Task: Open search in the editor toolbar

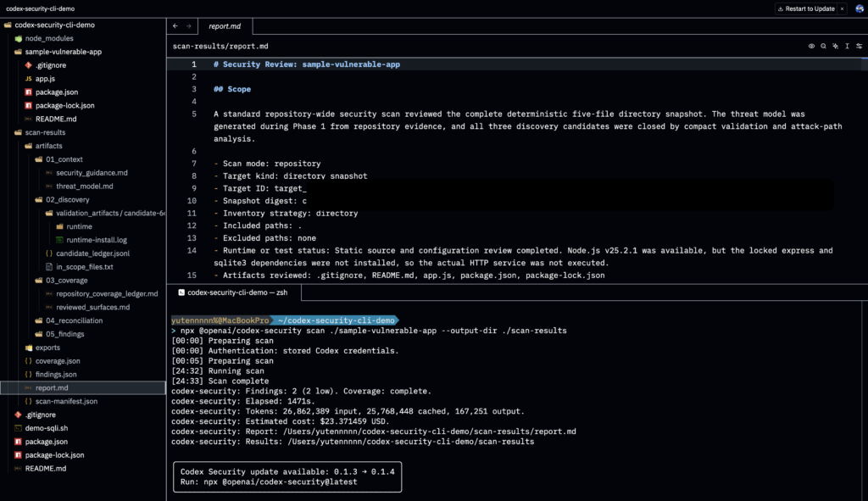Action: (823, 47)
